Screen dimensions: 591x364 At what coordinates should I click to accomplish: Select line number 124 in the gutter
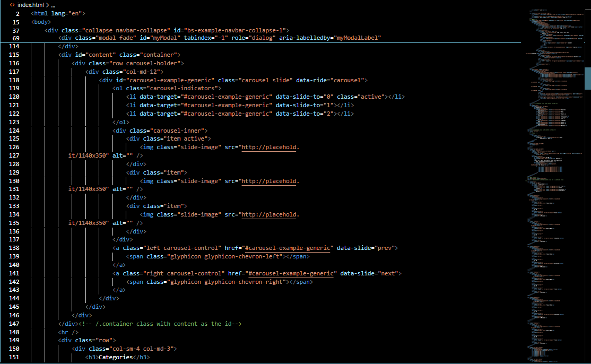pyautogui.click(x=14, y=131)
